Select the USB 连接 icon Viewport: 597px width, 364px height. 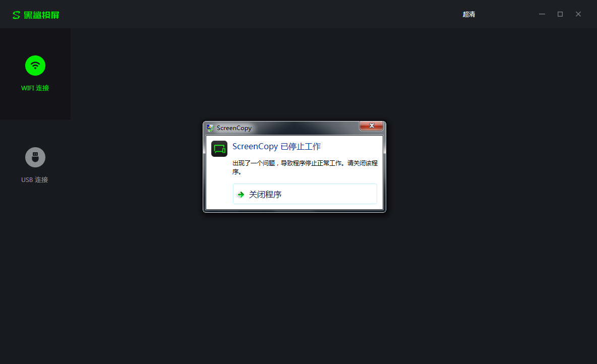coord(35,157)
